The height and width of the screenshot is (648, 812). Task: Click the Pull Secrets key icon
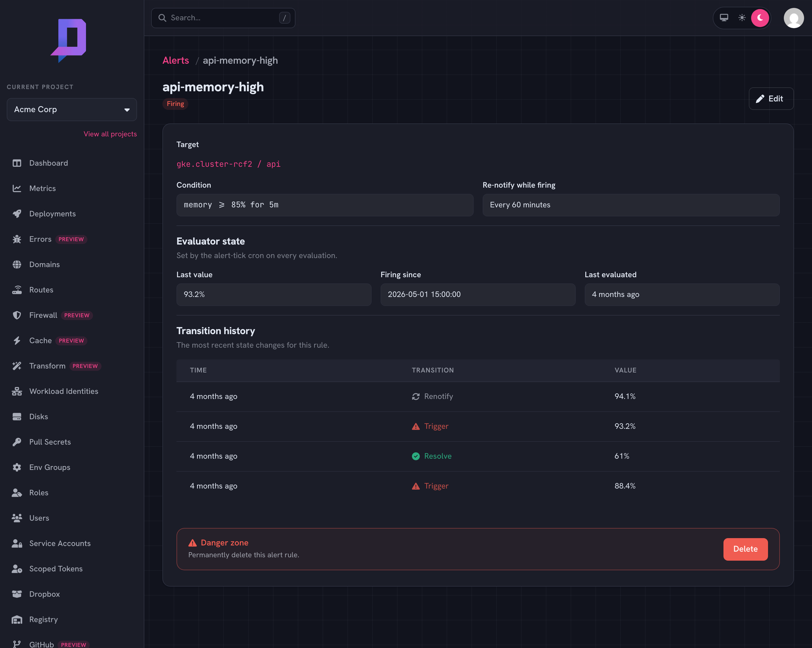pos(17,442)
